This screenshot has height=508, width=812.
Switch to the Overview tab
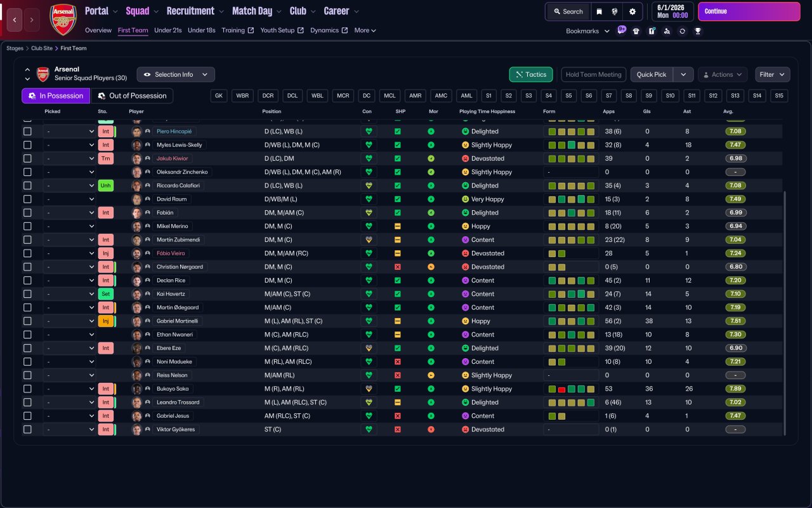98,30
